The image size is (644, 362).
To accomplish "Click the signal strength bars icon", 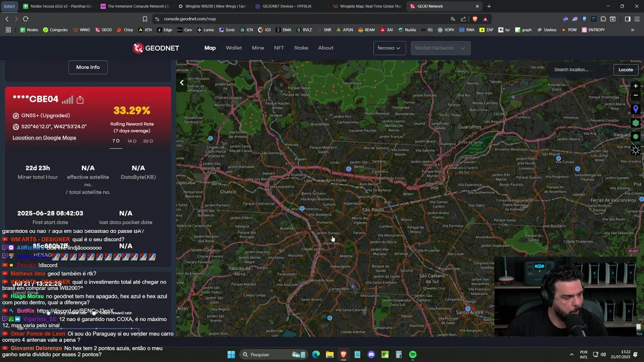I will (67, 100).
